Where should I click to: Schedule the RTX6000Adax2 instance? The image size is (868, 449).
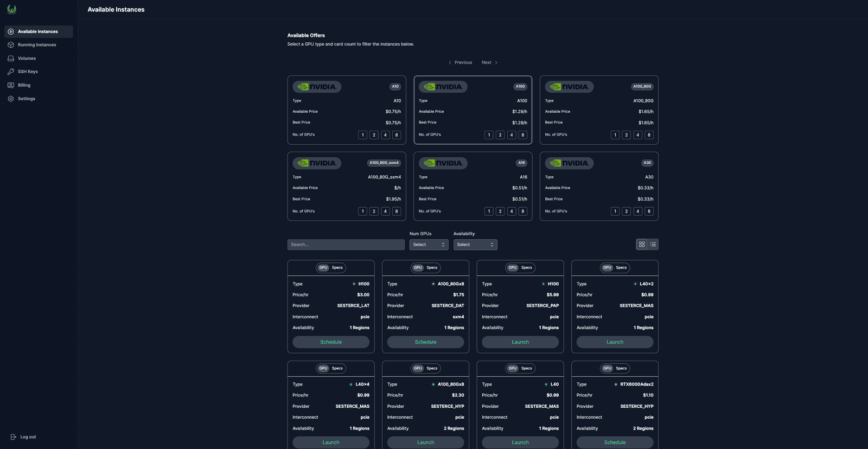pos(615,442)
